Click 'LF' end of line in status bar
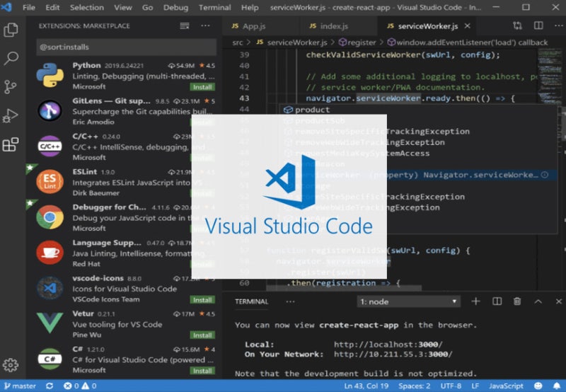The width and height of the screenshot is (566, 392). (x=475, y=386)
